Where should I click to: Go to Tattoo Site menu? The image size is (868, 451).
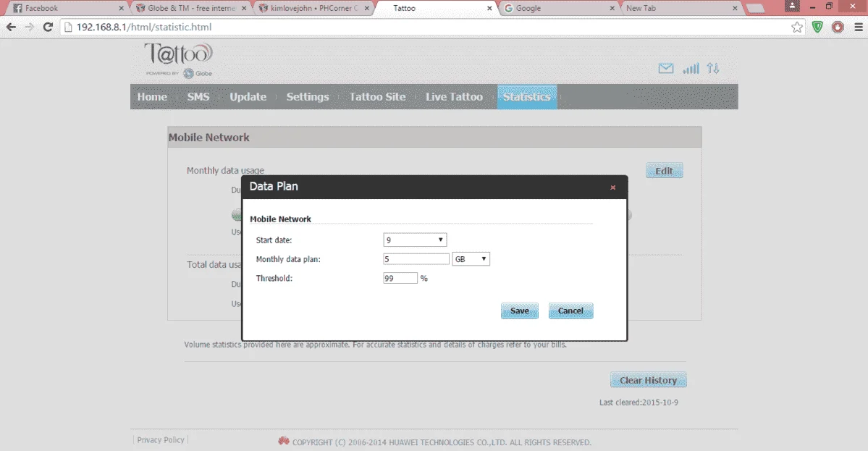(378, 97)
